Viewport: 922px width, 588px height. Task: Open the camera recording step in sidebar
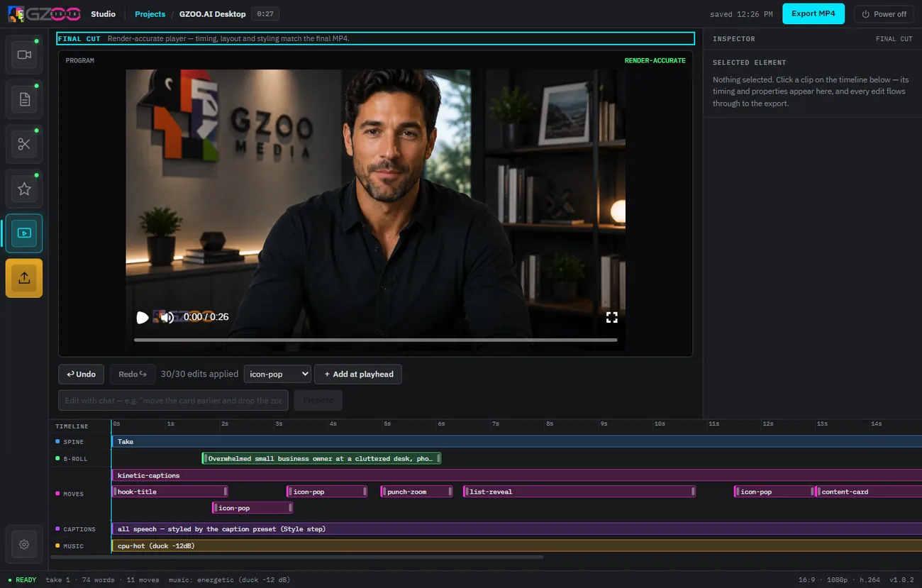[x=24, y=55]
